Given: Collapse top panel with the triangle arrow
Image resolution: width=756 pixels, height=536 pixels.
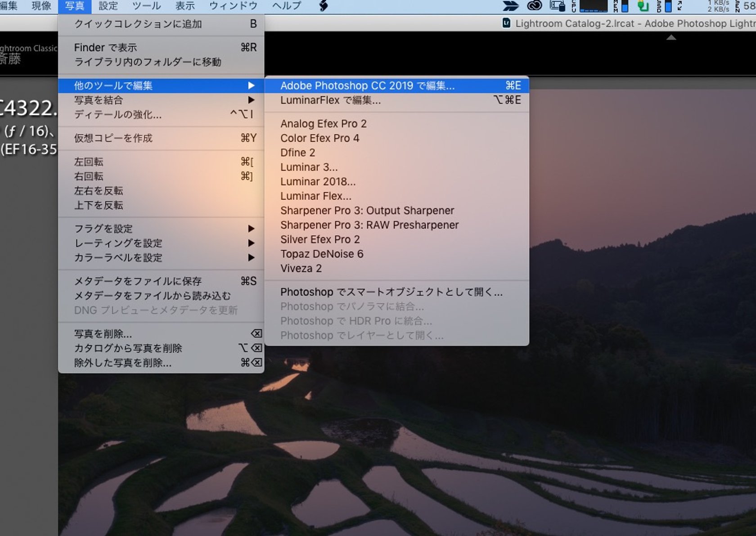Looking at the screenshot, I should point(671,38).
